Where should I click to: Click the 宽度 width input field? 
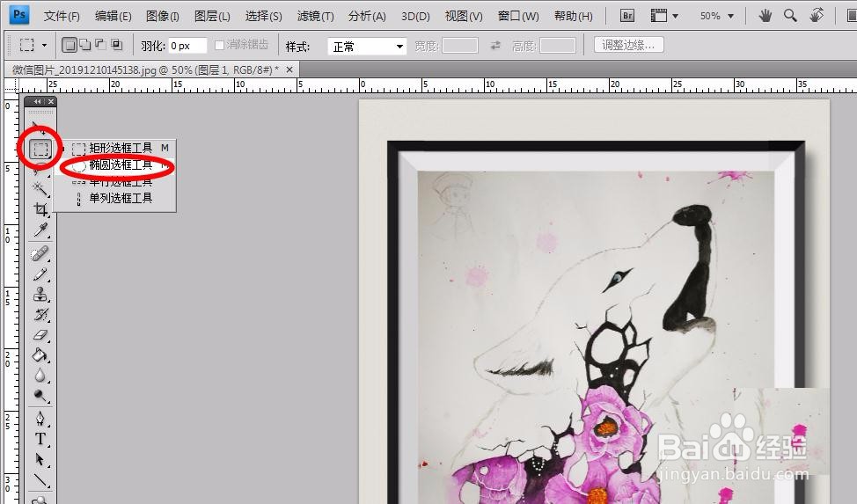coord(459,46)
